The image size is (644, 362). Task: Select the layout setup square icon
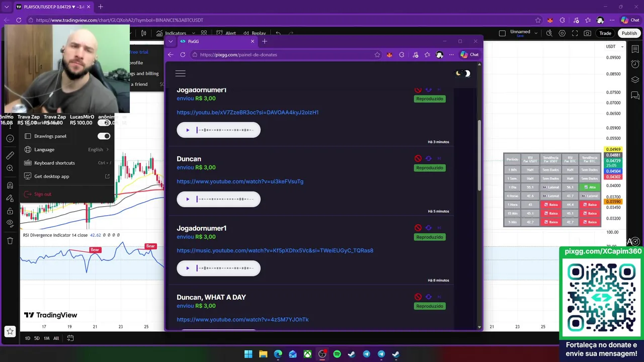[x=502, y=33]
